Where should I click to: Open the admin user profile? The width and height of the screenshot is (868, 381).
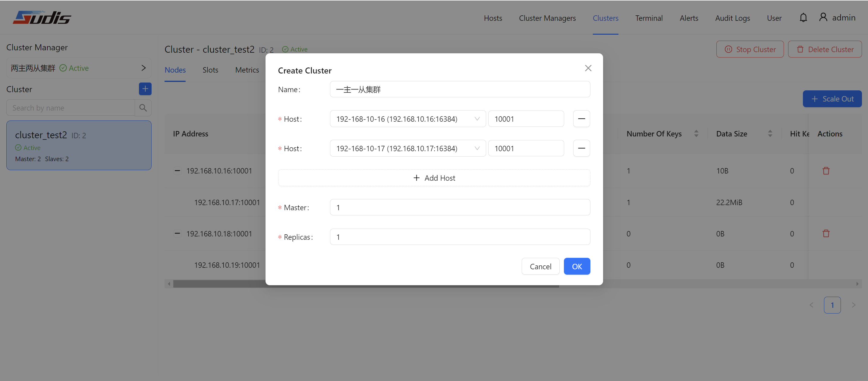click(837, 17)
